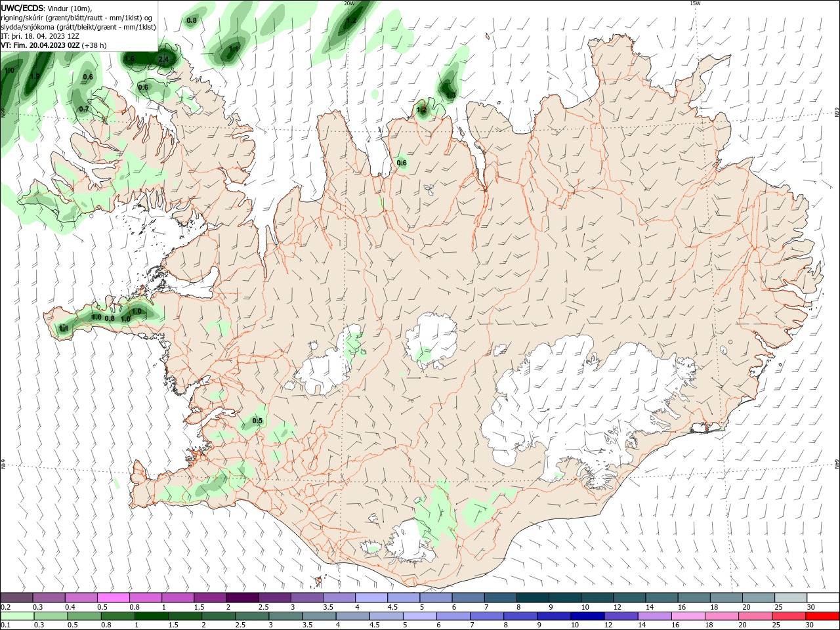Click the palest green swatch after 0.1 in bottom legend

point(17,616)
